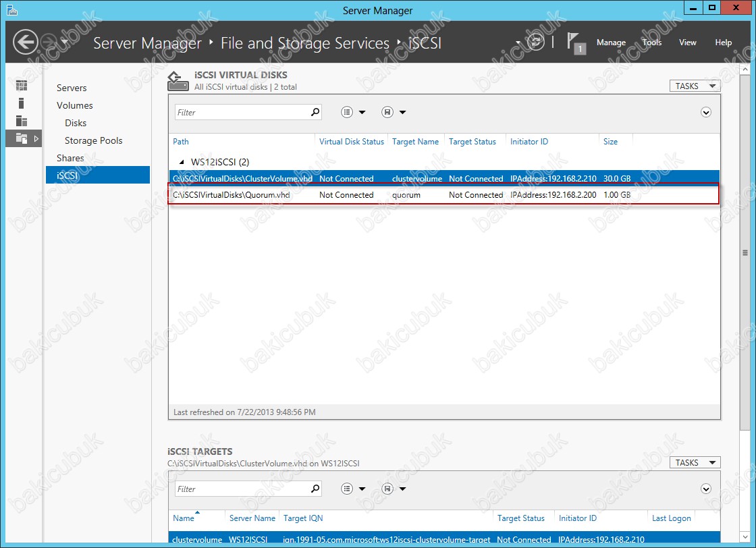
Task: Click Server Manager breadcrumb link
Action: [x=147, y=43]
